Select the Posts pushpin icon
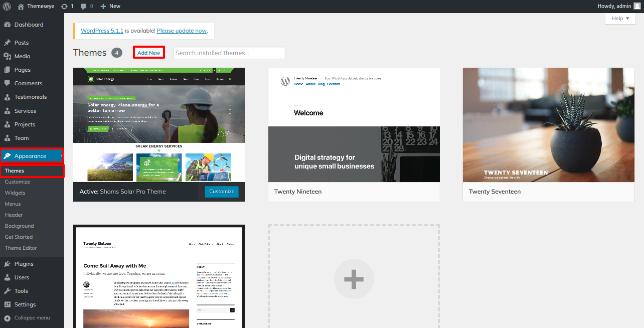This screenshot has height=328, width=644. (8, 42)
